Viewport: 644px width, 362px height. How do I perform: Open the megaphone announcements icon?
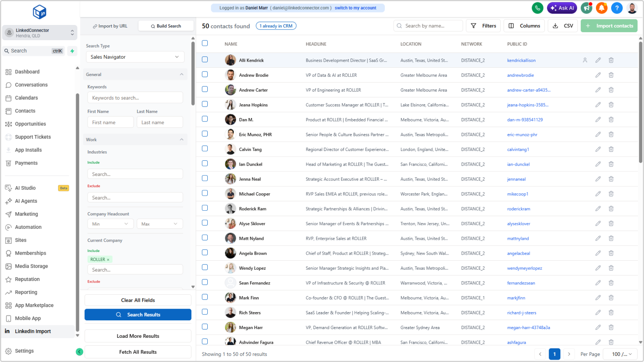[x=586, y=8]
